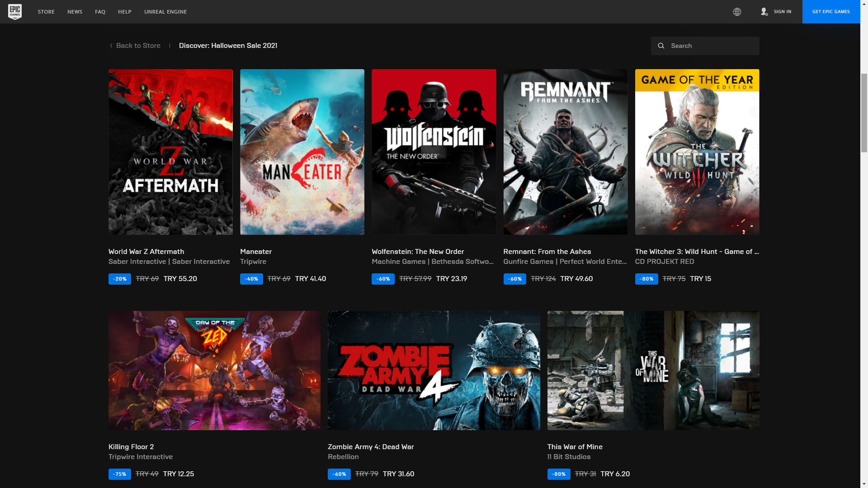The width and height of the screenshot is (868, 488).
Task: Click the Zombie Army 4 banner image
Action: 434,370
